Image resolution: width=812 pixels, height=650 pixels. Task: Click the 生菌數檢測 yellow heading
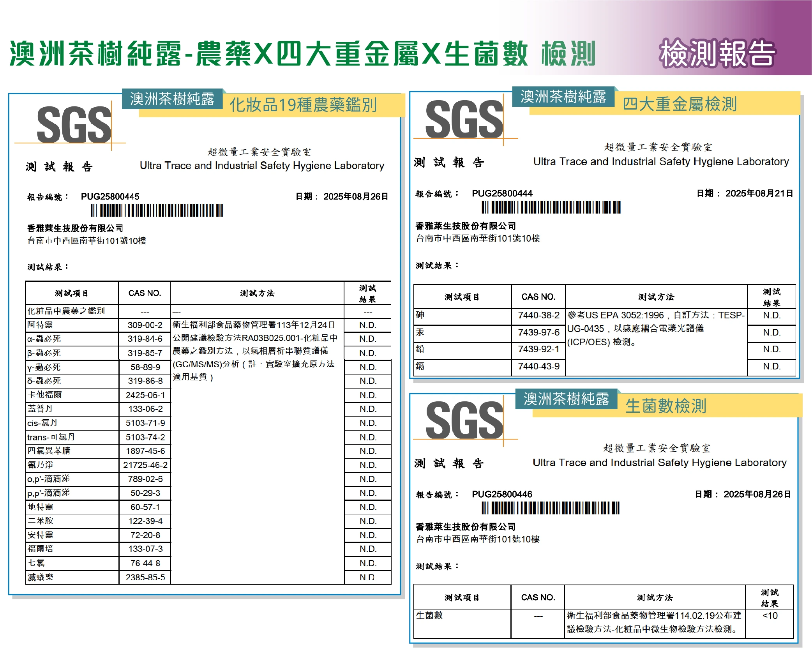(665, 406)
